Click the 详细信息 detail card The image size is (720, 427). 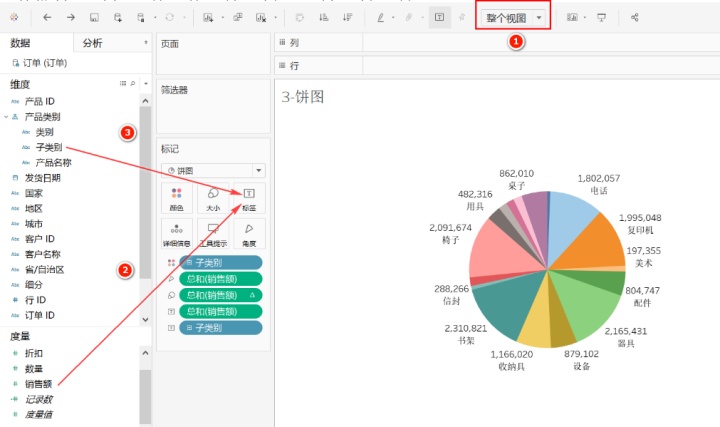pyautogui.click(x=177, y=234)
